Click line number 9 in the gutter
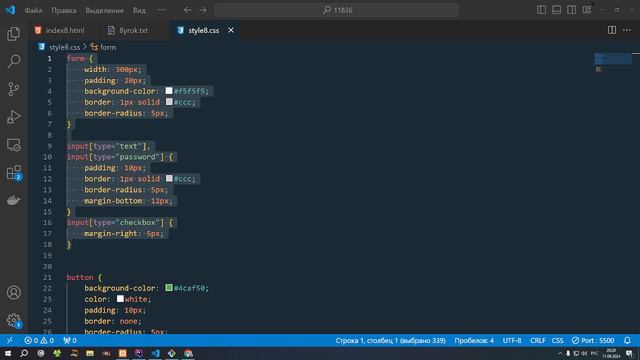Image resolution: width=640 pixels, height=360 pixels. point(49,146)
